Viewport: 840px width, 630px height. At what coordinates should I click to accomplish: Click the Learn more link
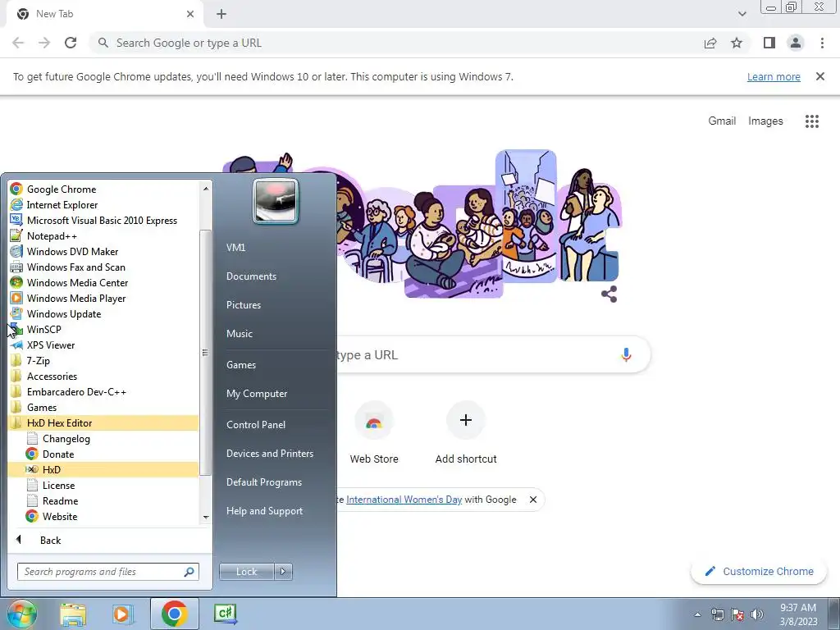click(x=774, y=76)
